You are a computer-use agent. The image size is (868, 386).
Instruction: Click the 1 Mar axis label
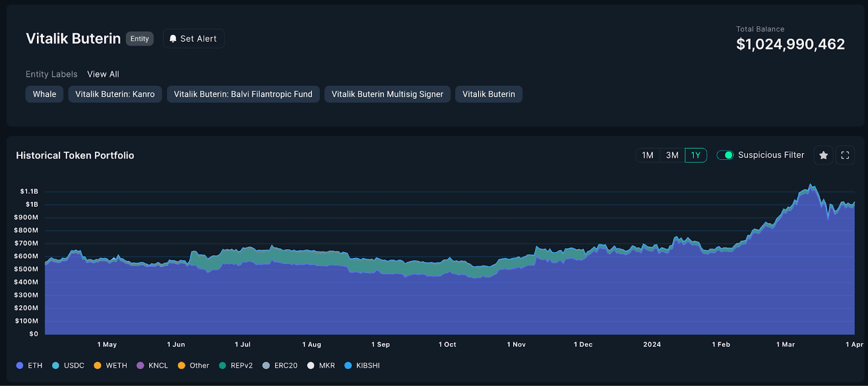tap(786, 345)
